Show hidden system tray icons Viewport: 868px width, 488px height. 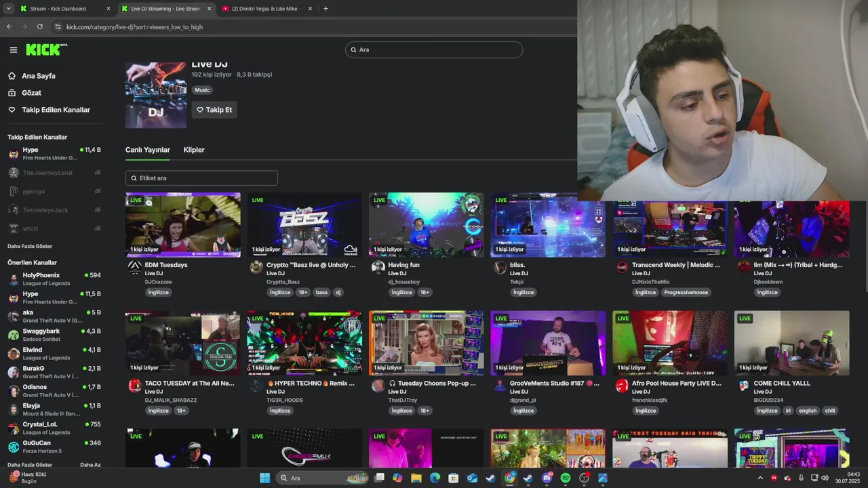760,478
